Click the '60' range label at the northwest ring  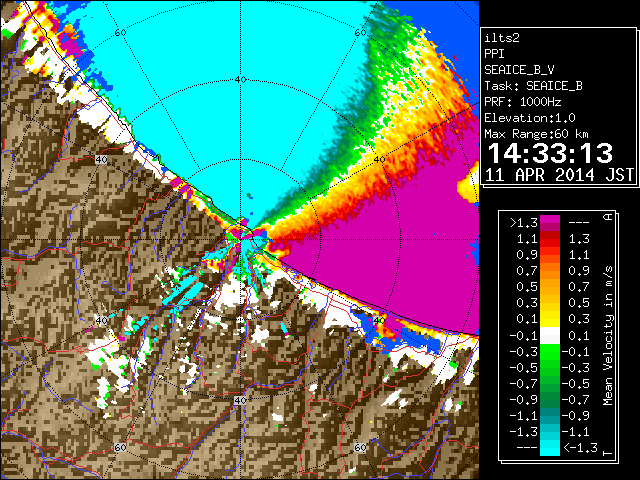coord(120,33)
